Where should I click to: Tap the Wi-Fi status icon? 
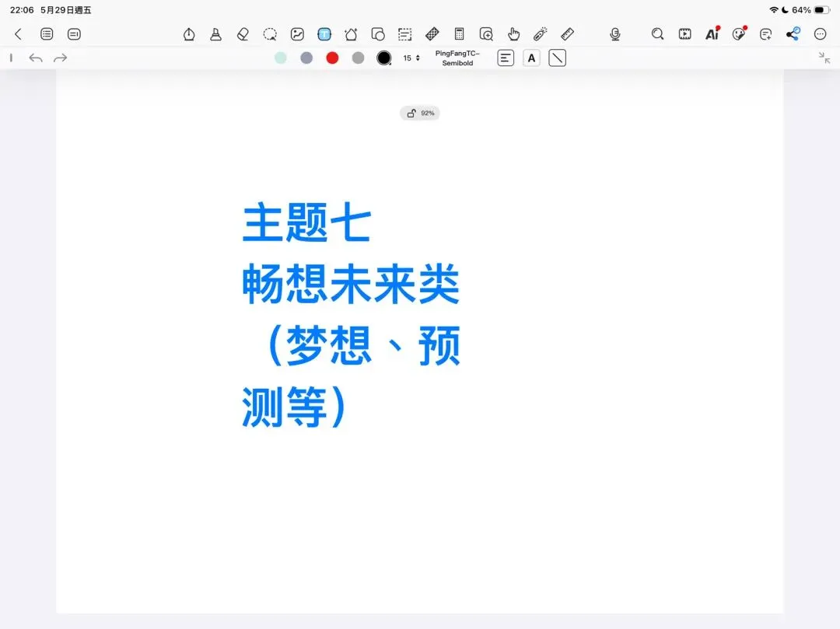pyautogui.click(x=774, y=10)
